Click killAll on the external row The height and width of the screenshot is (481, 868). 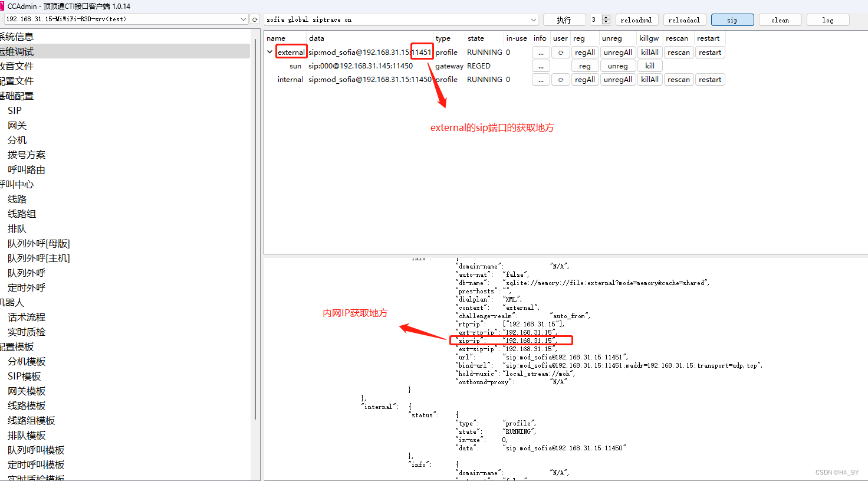click(x=650, y=53)
